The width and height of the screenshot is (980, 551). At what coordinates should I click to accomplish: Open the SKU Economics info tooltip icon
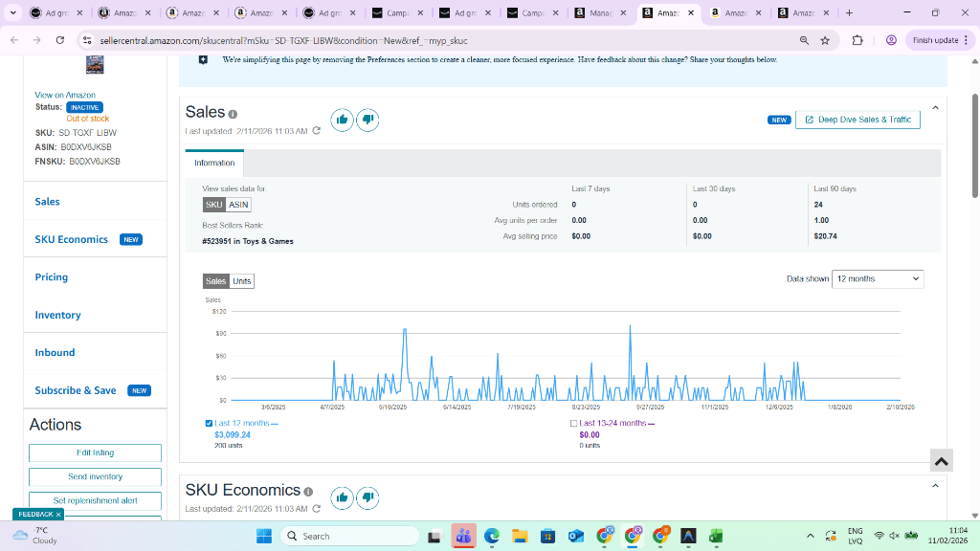tap(308, 492)
